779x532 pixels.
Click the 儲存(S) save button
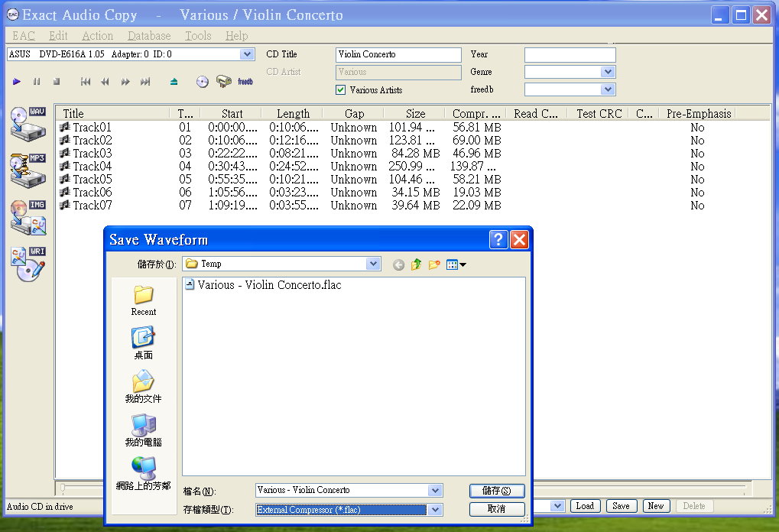point(497,491)
